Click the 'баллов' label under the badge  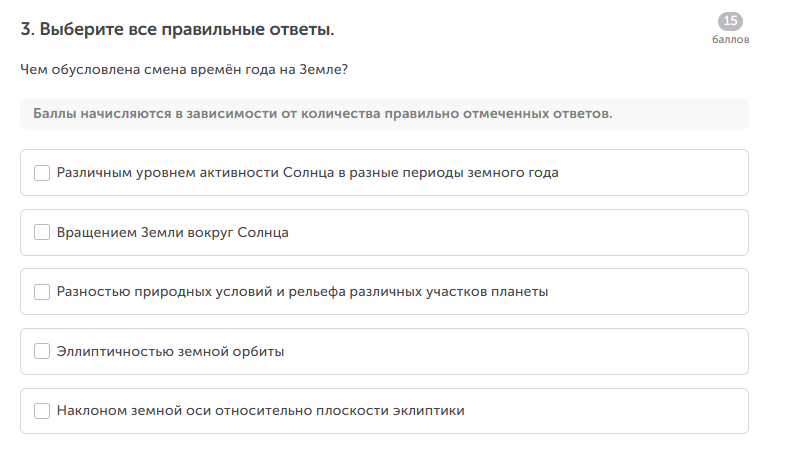click(730, 40)
